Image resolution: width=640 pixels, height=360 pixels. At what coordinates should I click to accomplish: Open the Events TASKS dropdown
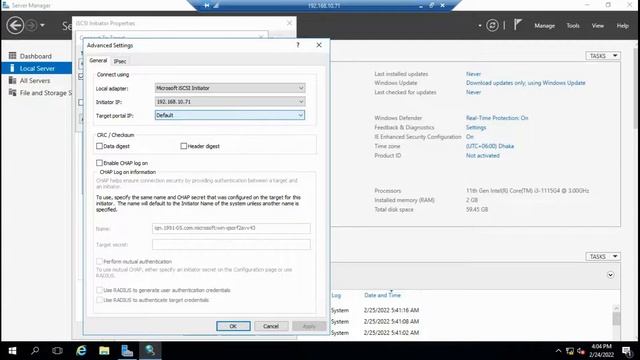[x=603, y=256]
